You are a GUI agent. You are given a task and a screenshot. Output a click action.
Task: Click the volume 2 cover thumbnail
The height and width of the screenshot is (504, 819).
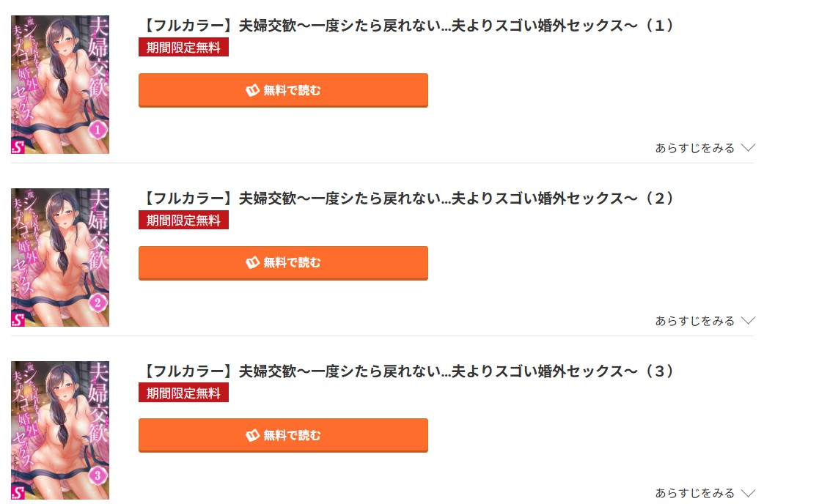[x=60, y=257]
